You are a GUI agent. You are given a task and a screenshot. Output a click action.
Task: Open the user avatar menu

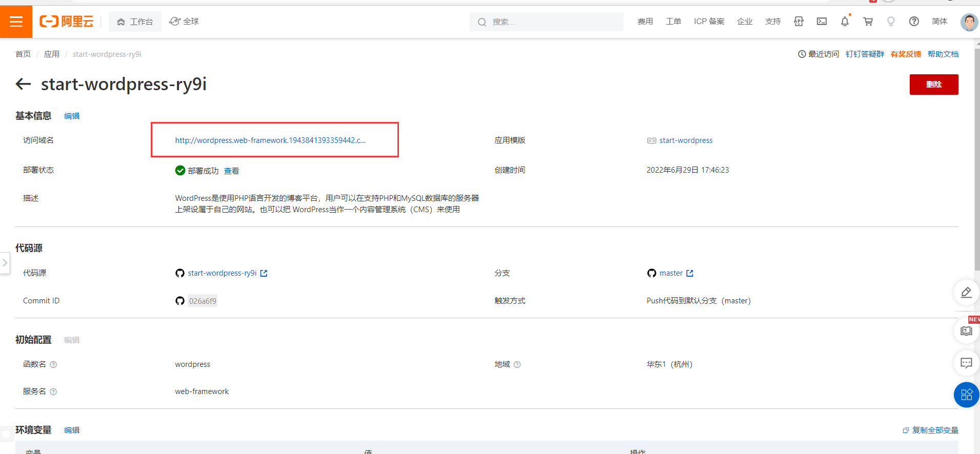click(x=969, y=22)
